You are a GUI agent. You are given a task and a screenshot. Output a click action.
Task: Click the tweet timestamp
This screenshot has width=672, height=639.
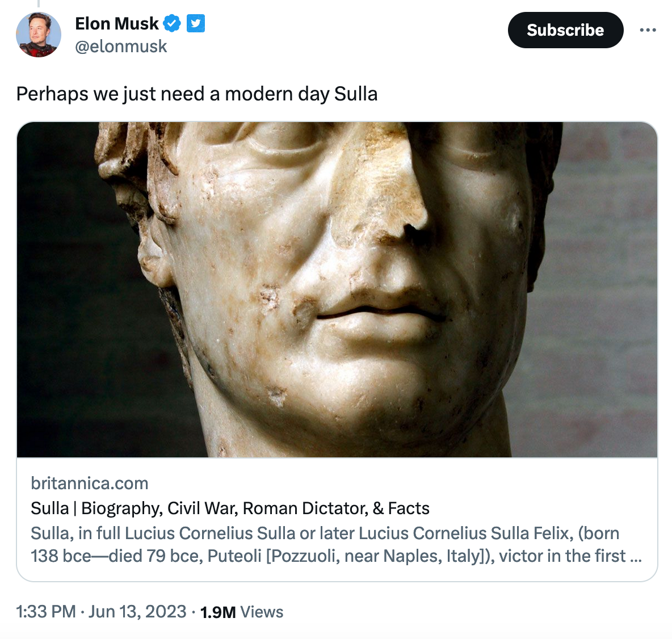click(100, 612)
